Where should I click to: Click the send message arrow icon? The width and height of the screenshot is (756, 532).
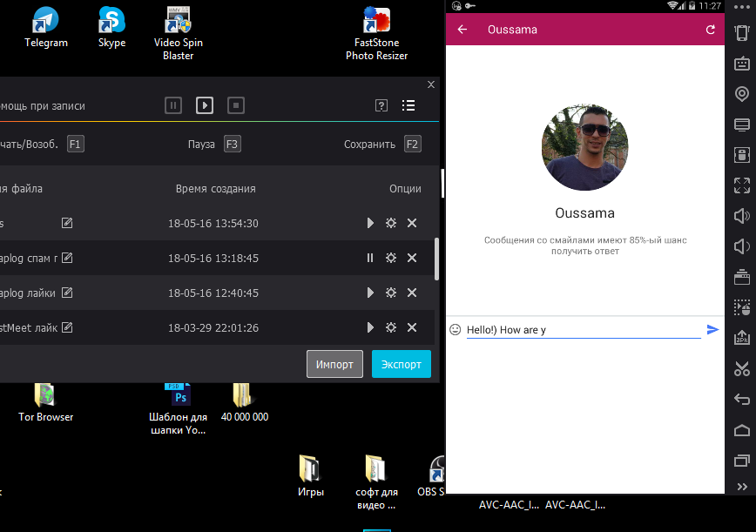coord(712,330)
